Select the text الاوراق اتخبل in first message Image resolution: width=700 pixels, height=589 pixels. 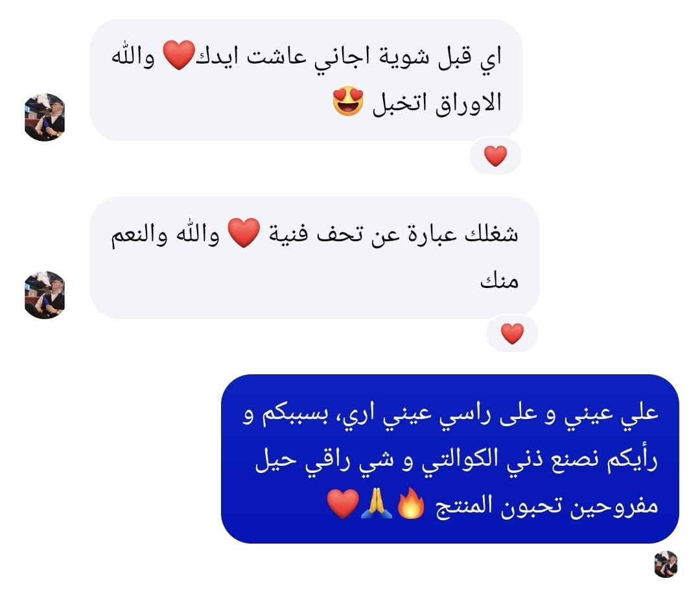coord(437,102)
